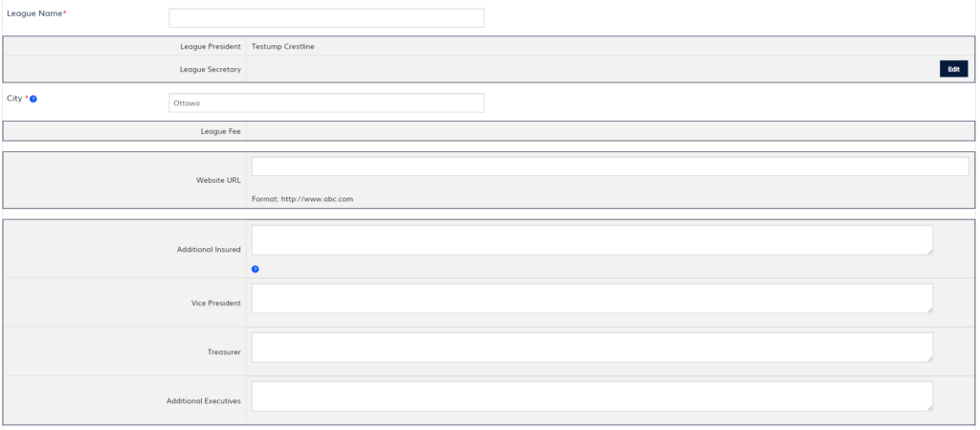980x430 pixels.
Task: Click inside the Additional Insured text area
Action: pos(591,240)
